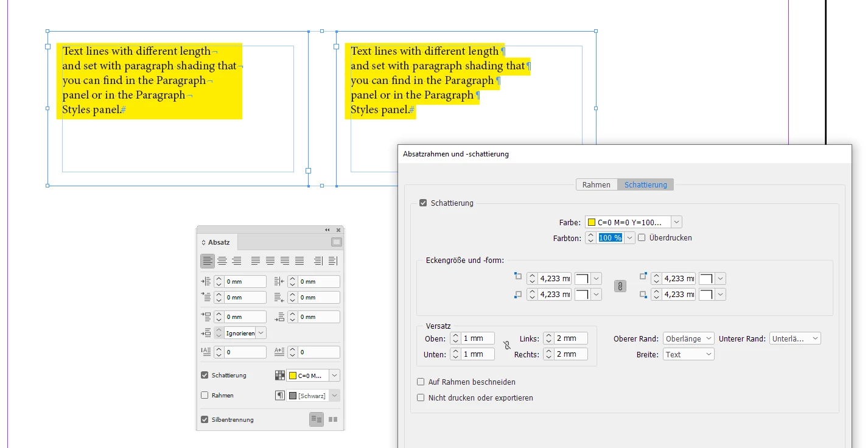
Task: Click the Rechts offset field
Action: (571, 354)
